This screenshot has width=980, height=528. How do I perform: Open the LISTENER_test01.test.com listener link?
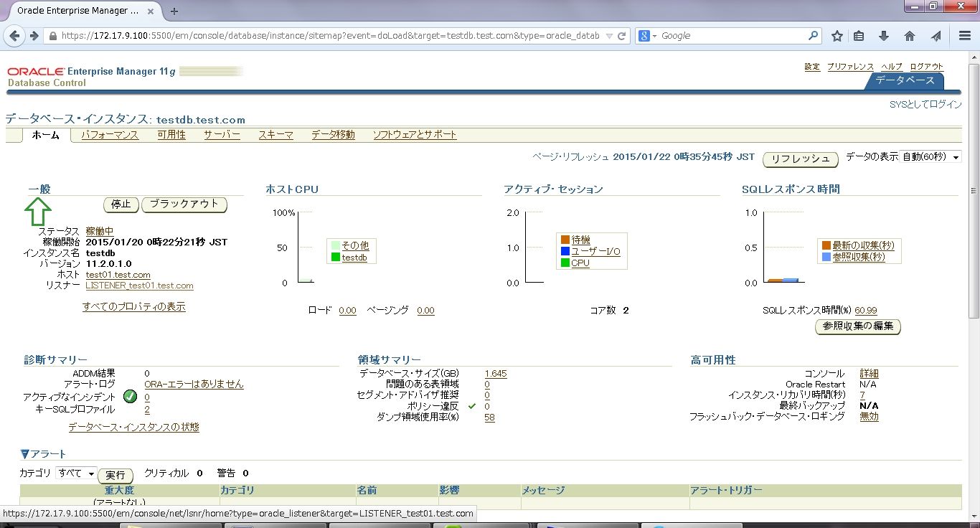(139, 286)
